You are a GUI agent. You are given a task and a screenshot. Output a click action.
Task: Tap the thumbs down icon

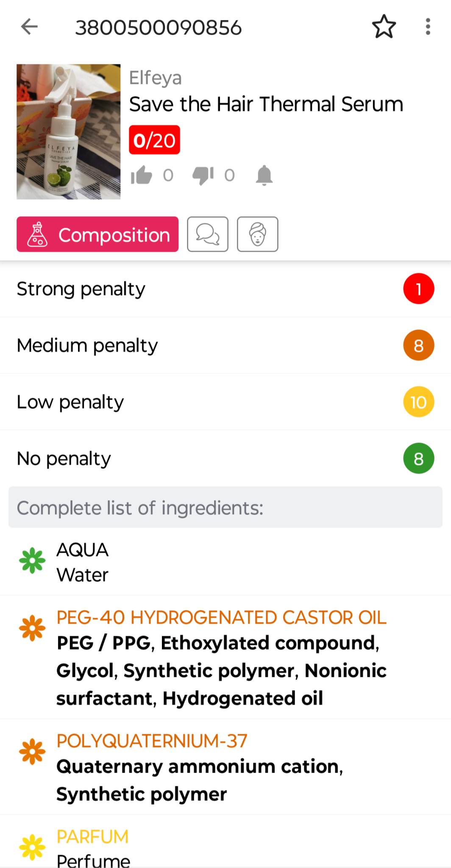(x=203, y=175)
